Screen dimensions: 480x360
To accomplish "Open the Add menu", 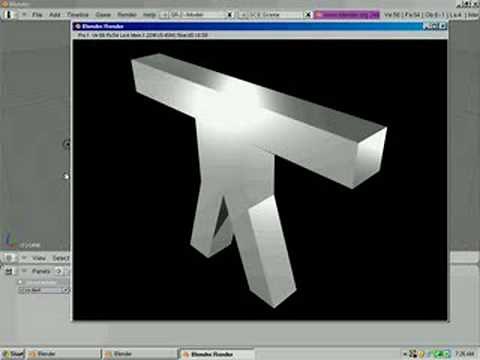I will [55, 15].
